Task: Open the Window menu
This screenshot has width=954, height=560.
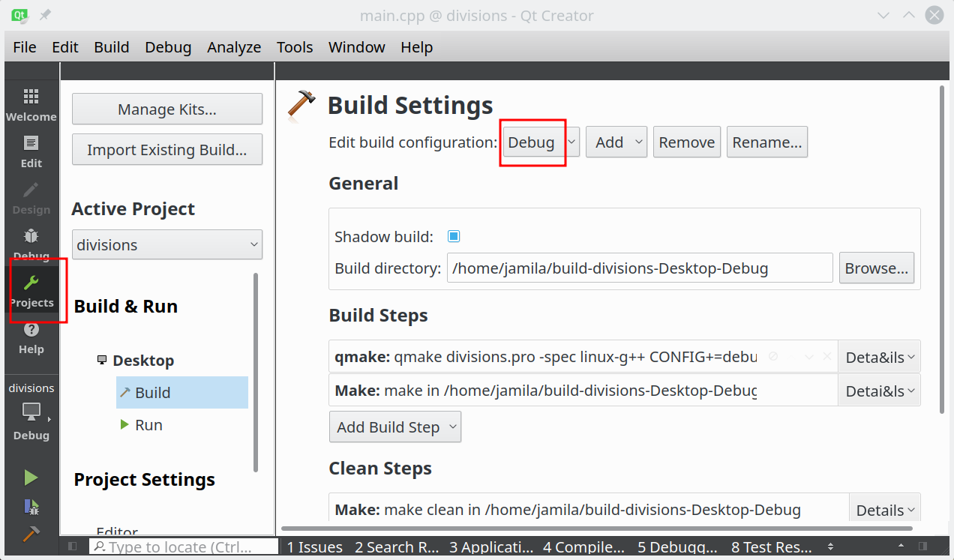Action: pyautogui.click(x=357, y=47)
